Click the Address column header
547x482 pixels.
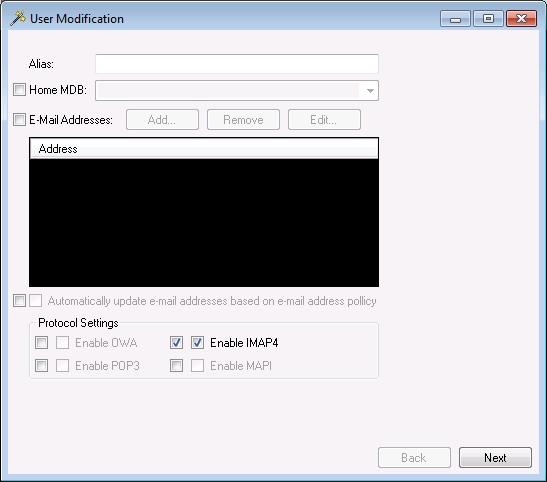[204, 149]
